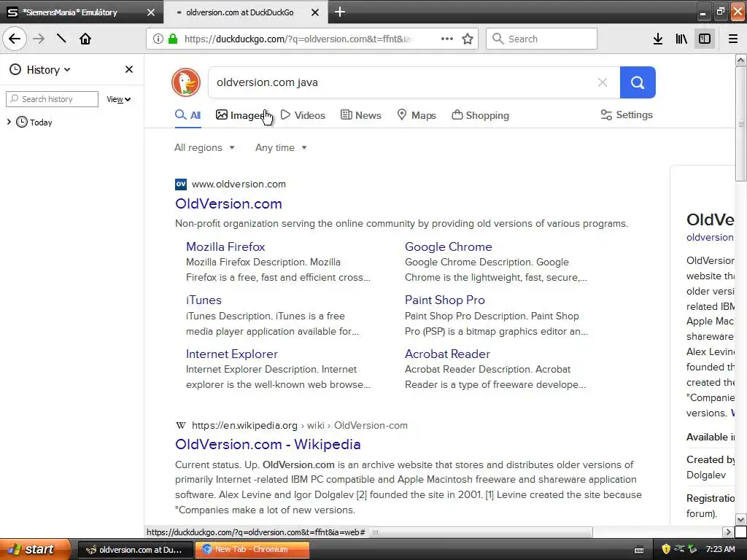Open site information icon in address bar

(158, 39)
